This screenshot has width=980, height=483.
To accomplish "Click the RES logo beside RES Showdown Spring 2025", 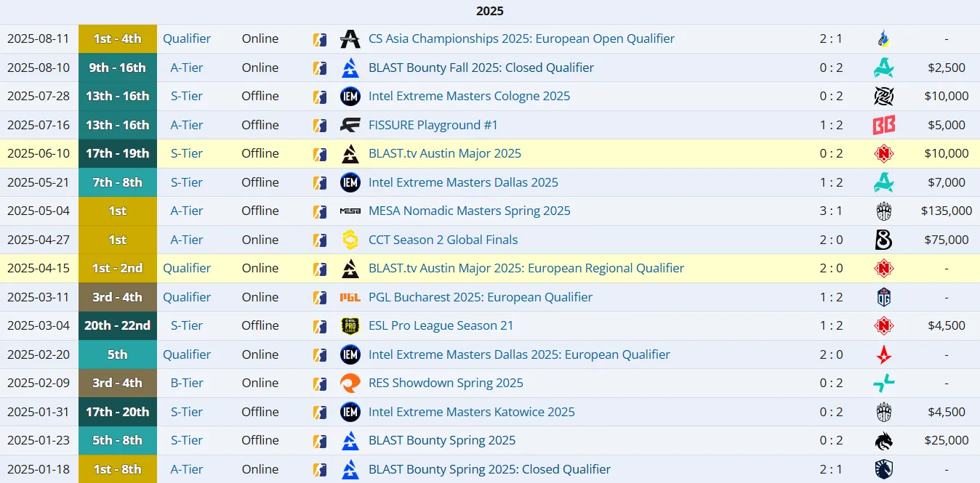I will coord(350,383).
